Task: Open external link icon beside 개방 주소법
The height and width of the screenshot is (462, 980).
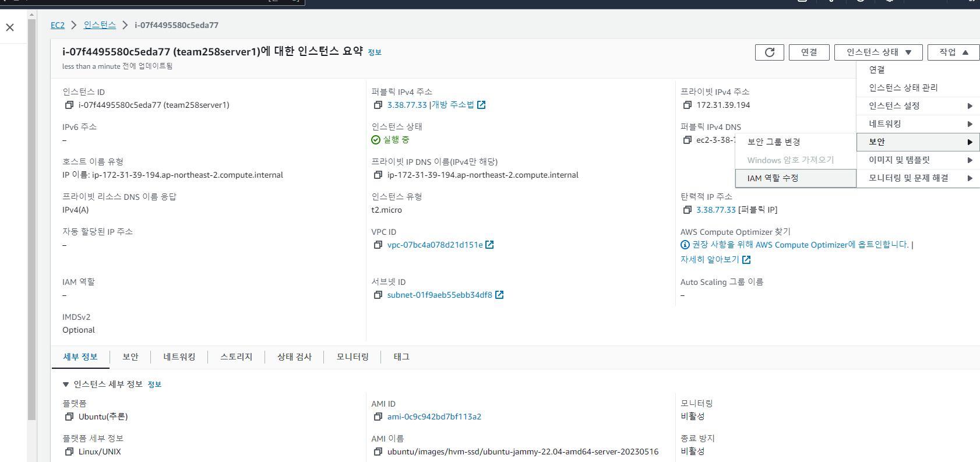Action: click(x=481, y=105)
